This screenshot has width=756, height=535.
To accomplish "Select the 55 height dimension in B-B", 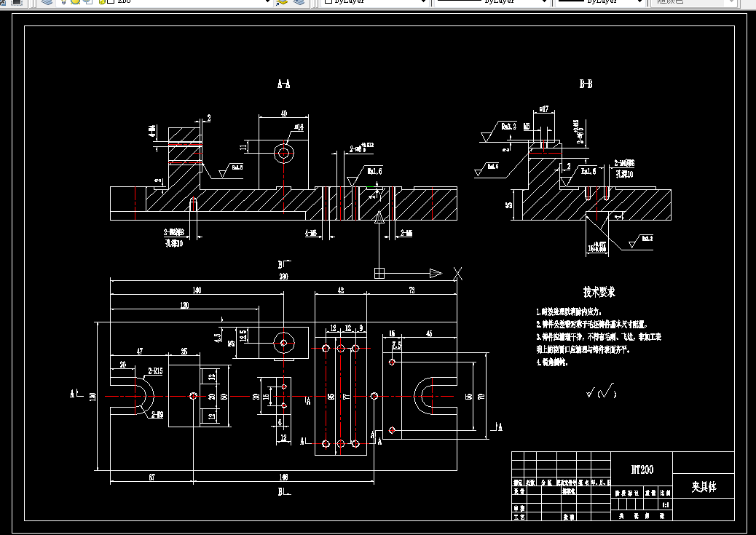I will coord(508,205).
